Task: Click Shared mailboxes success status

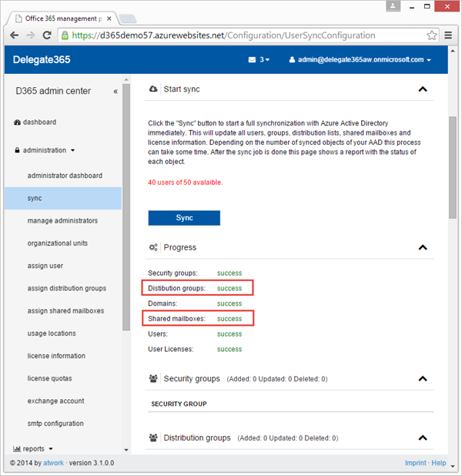Action: coord(229,319)
